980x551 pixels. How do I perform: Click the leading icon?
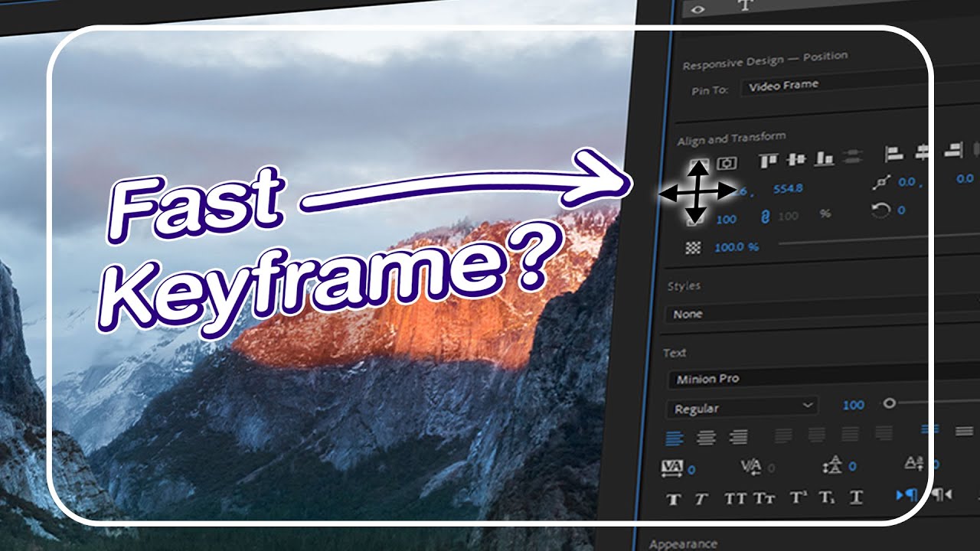point(832,465)
